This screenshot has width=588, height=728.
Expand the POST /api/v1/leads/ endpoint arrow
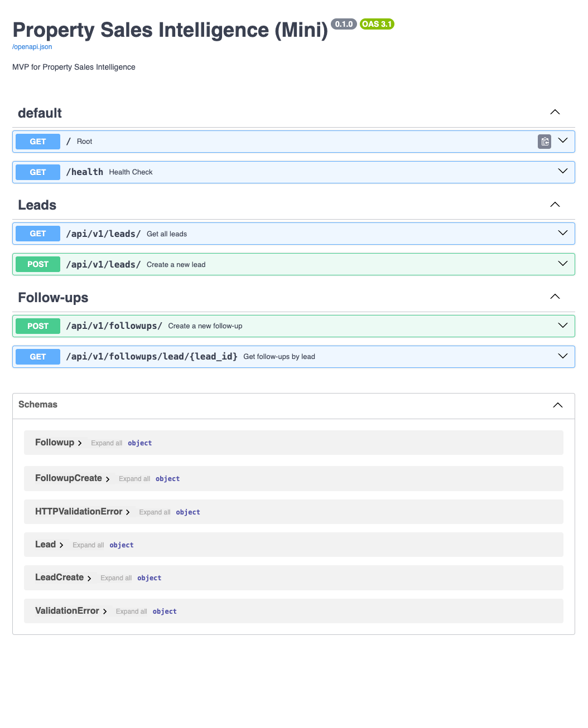pos(562,264)
